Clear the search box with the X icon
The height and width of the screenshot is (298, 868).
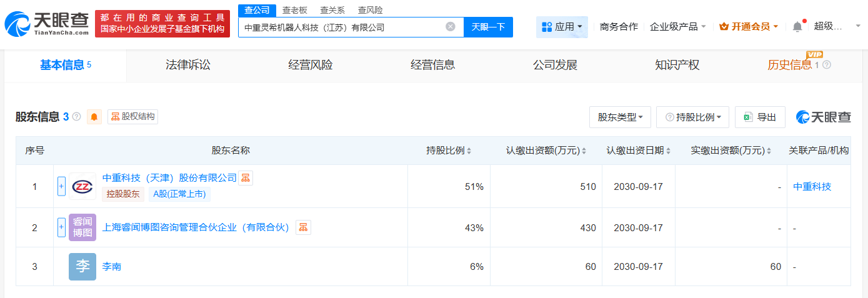(450, 27)
